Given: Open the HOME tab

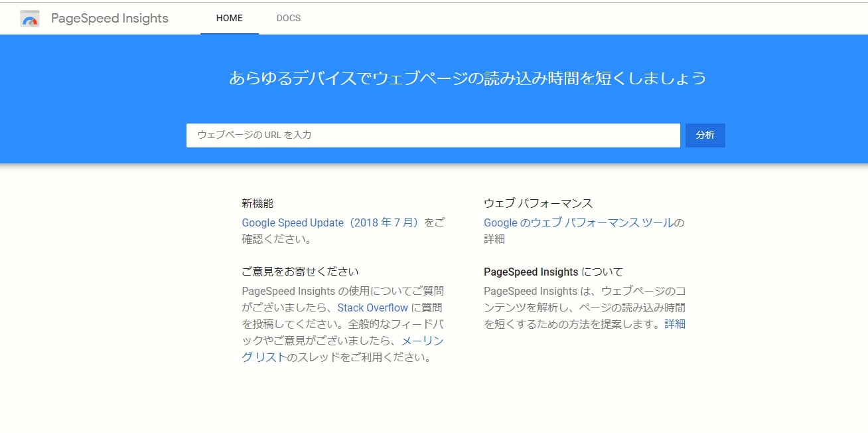Looking at the screenshot, I should [230, 19].
